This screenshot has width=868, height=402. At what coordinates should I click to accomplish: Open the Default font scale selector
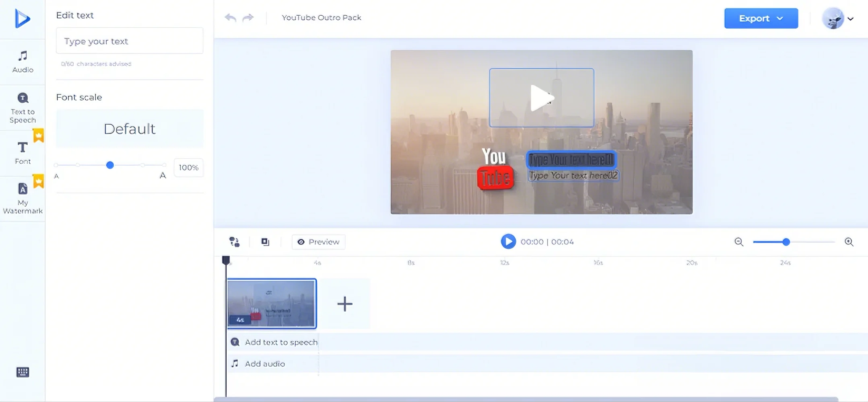pos(129,129)
